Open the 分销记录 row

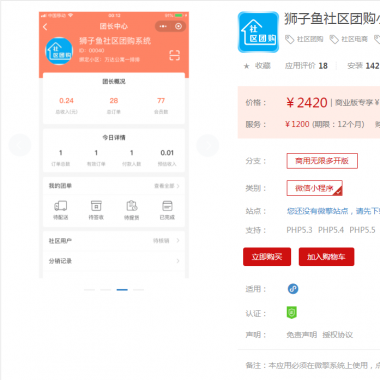(114, 261)
